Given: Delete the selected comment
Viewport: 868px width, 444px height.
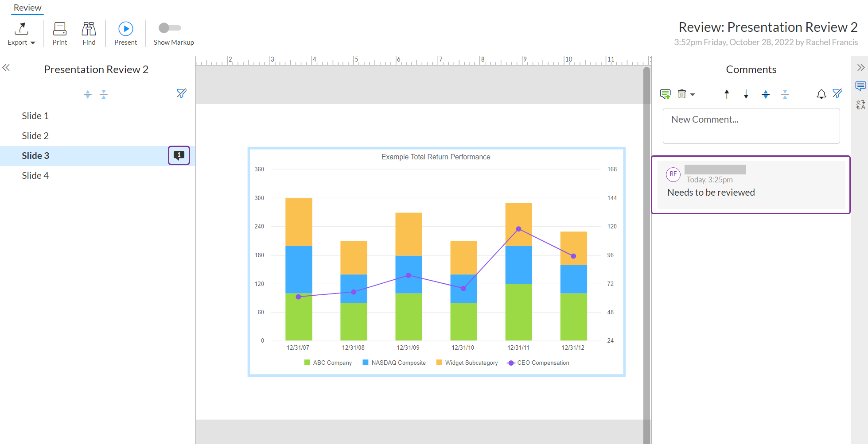Looking at the screenshot, I should pyautogui.click(x=682, y=94).
